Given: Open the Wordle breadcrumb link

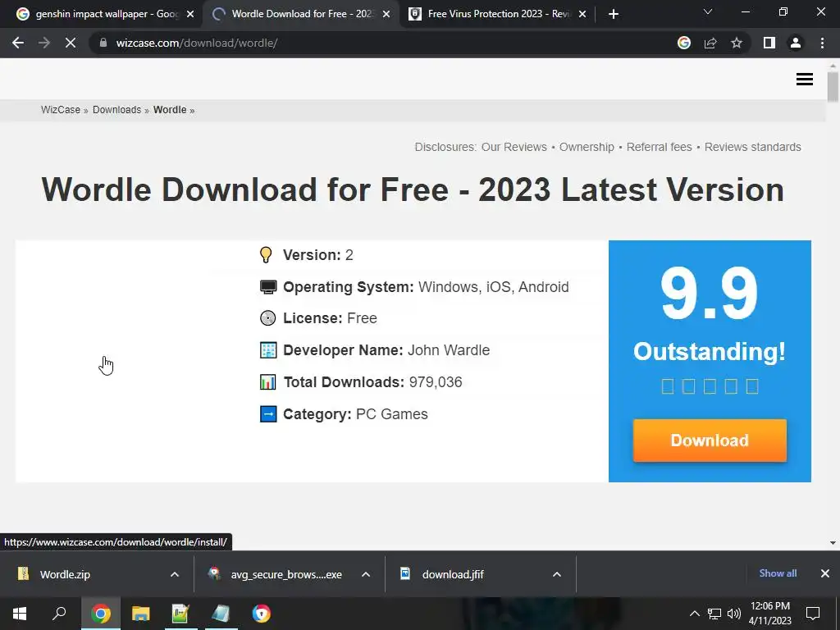Looking at the screenshot, I should 170,110.
